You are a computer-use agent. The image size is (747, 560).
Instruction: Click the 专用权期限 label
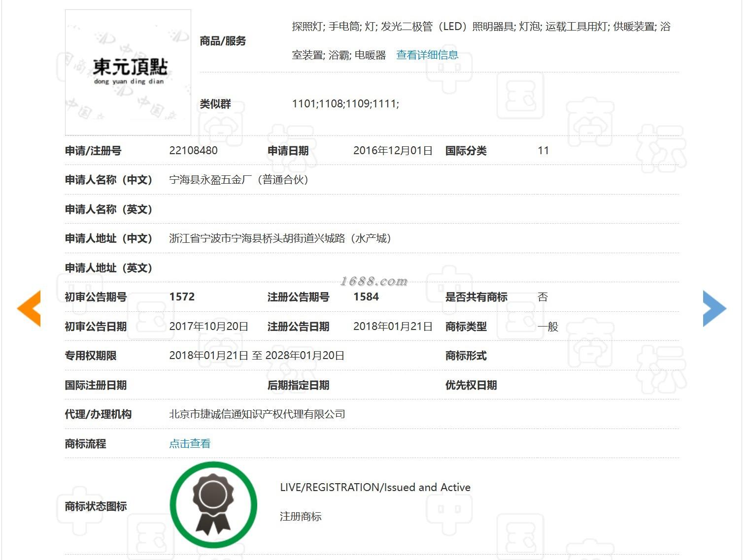[x=91, y=356]
